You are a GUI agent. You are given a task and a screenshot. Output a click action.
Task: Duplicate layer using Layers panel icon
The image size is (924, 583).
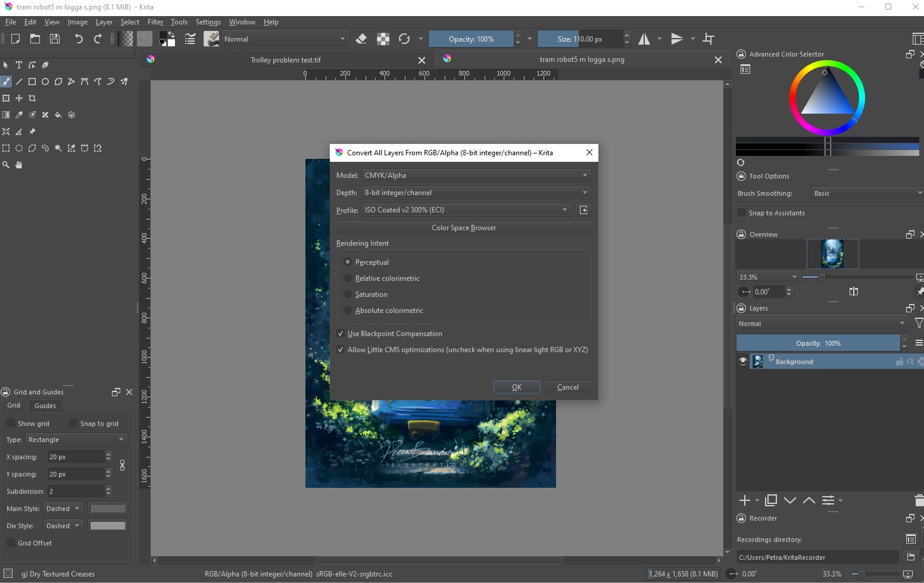click(771, 500)
